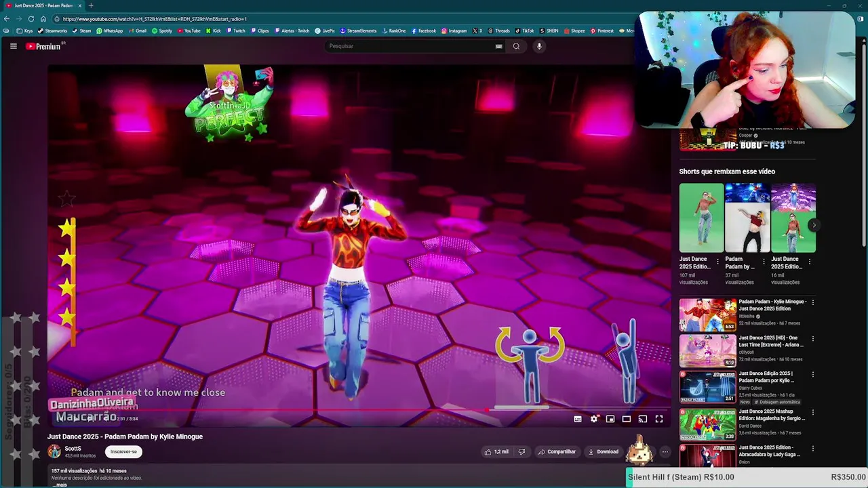Open Just Dance Edição 2025 Starry Cubes thumbnail
The height and width of the screenshot is (488, 868).
coord(708,387)
